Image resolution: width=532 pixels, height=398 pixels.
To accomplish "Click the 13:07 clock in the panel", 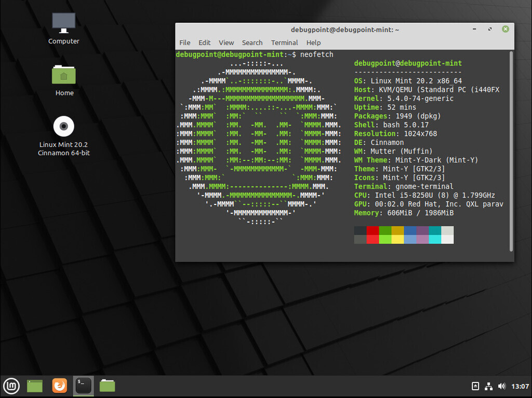I will click(x=520, y=386).
